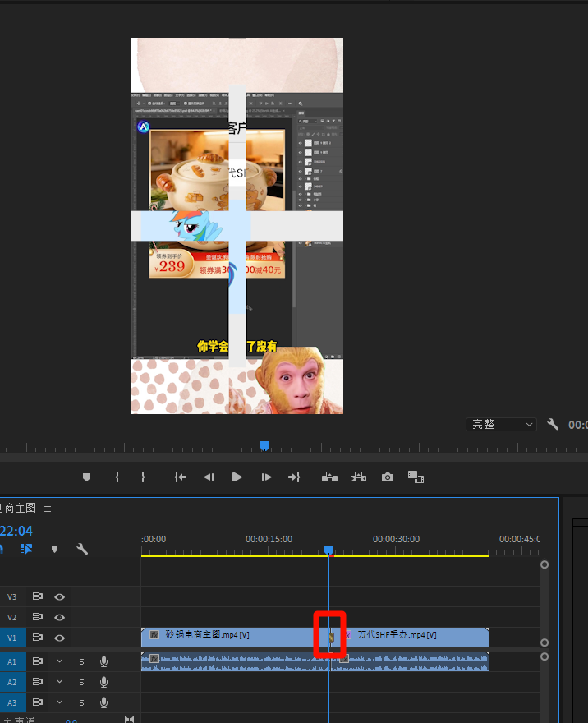Click the Add Marker button in transport bar
This screenshot has height=723, width=588.
87,477
